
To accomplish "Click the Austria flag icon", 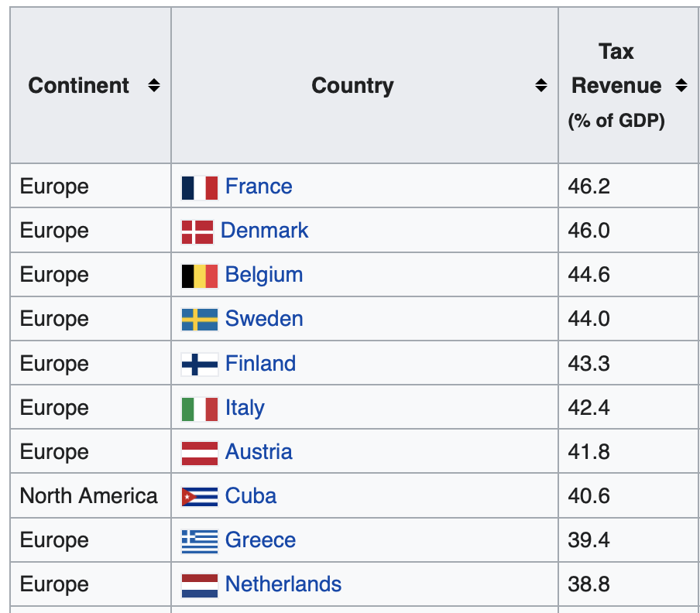I will 200,452.
